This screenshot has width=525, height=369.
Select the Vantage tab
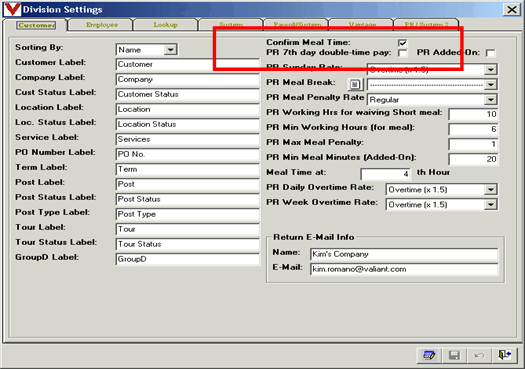(x=362, y=25)
